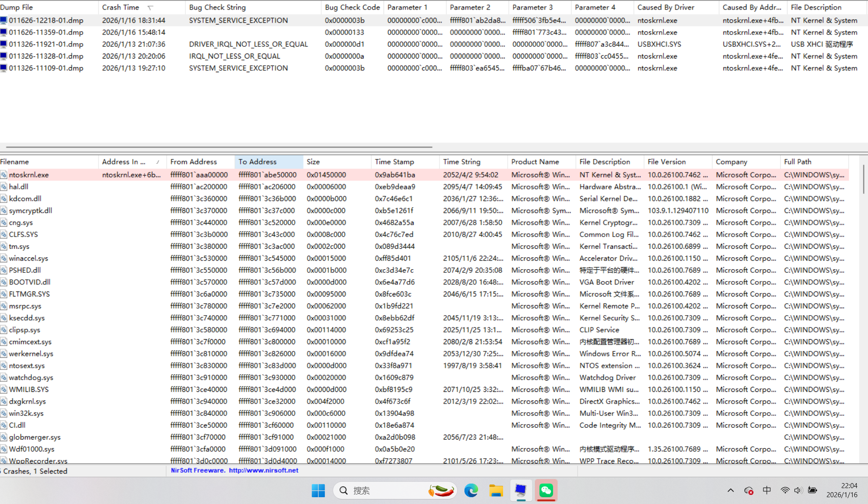
Task: Click the dxgkrnl.sys file icon
Action: tap(4, 401)
